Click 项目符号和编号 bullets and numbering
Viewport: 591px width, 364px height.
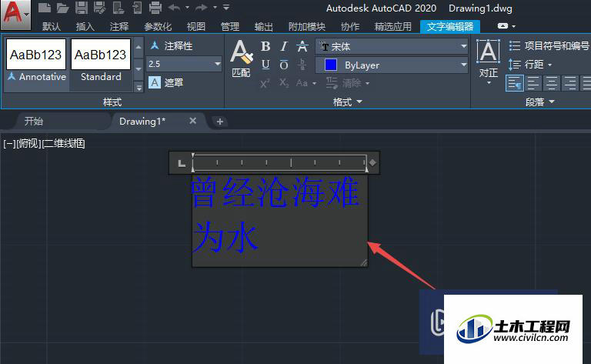pyautogui.click(x=549, y=46)
